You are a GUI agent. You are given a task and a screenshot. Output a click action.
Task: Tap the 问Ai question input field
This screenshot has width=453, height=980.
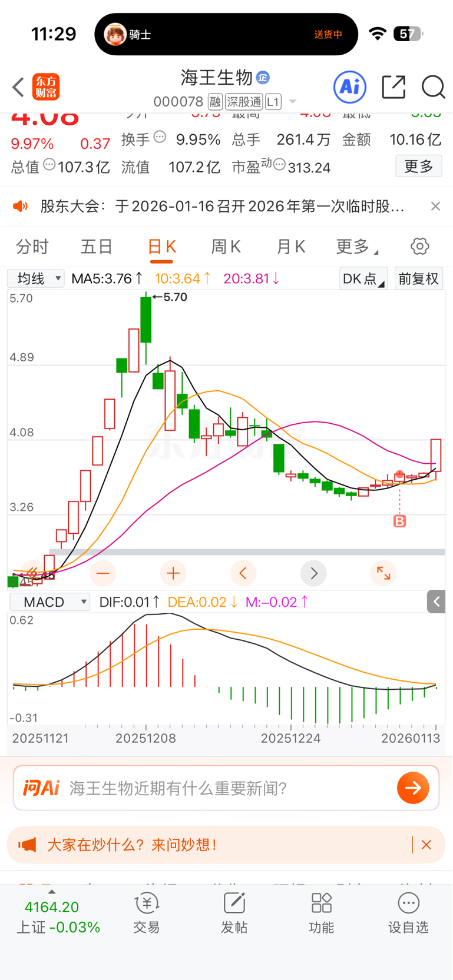click(x=226, y=788)
